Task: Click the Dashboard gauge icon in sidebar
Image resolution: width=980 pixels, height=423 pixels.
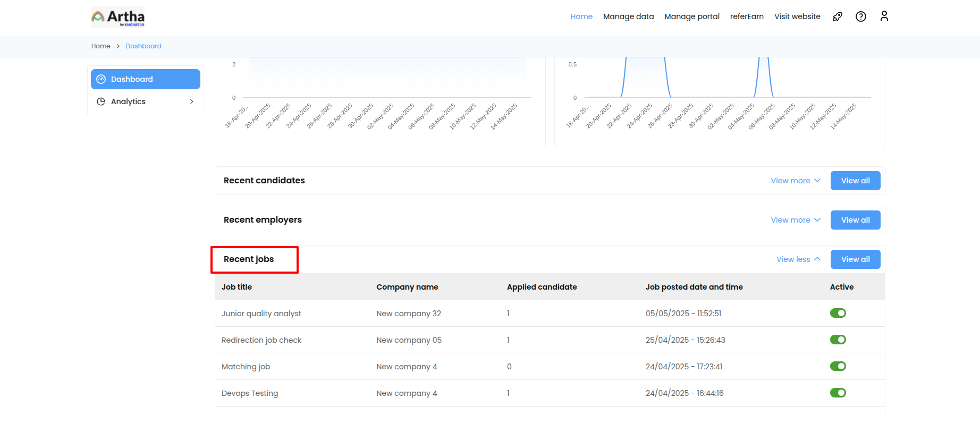Action: (101, 79)
